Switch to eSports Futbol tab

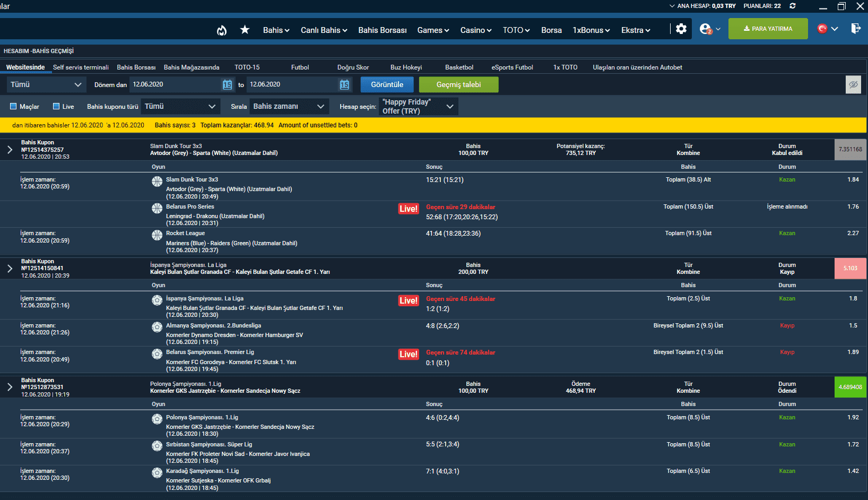(x=513, y=67)
